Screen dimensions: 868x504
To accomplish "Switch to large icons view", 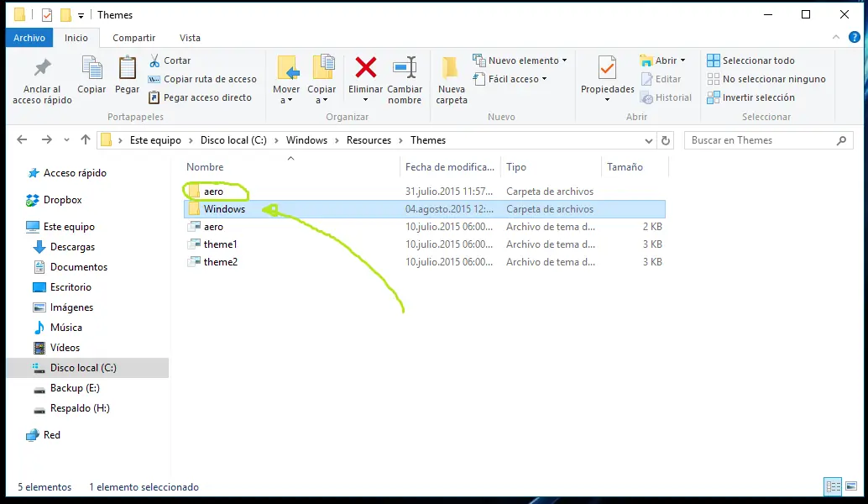I will click(851, 487).
